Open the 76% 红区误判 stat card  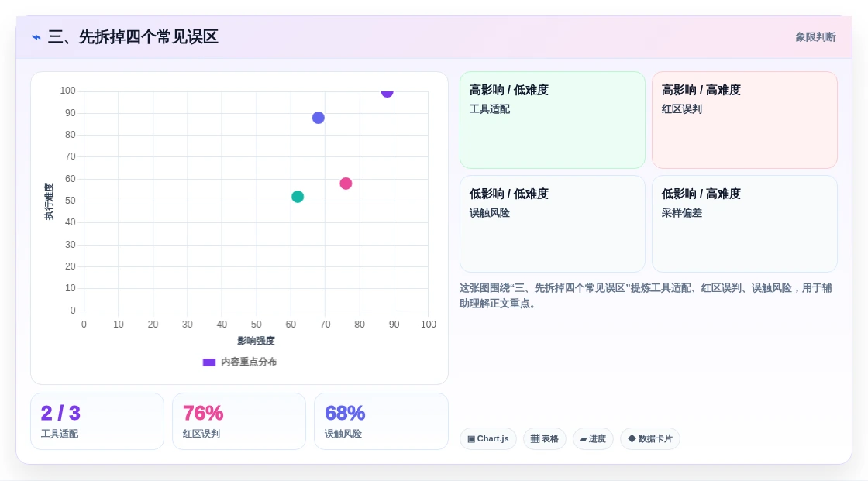(239, 421)
